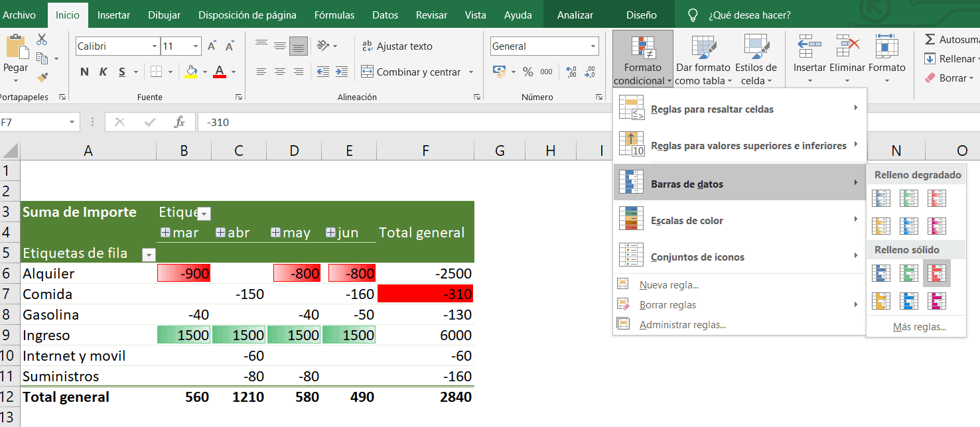Open Estilos de celda gallery

tap(756, 60)
